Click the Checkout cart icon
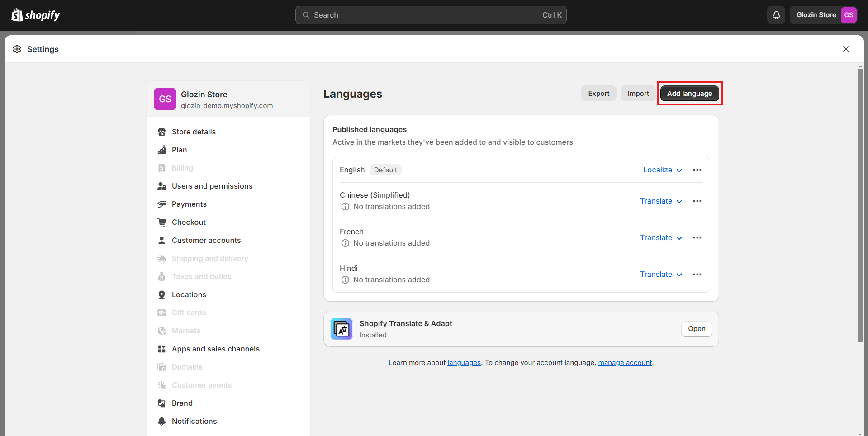Viewport: 868px width, 436px height. coord(161,223)
